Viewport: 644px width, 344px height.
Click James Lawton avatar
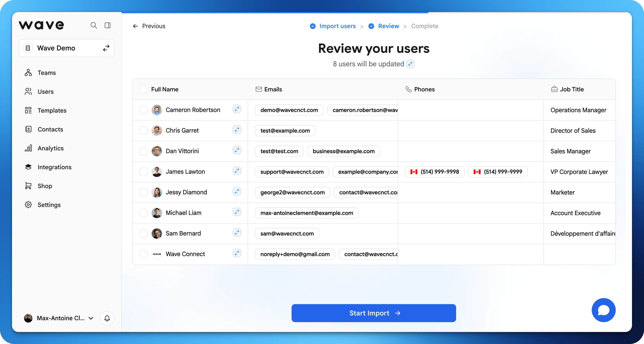click(x=157, y=172)
